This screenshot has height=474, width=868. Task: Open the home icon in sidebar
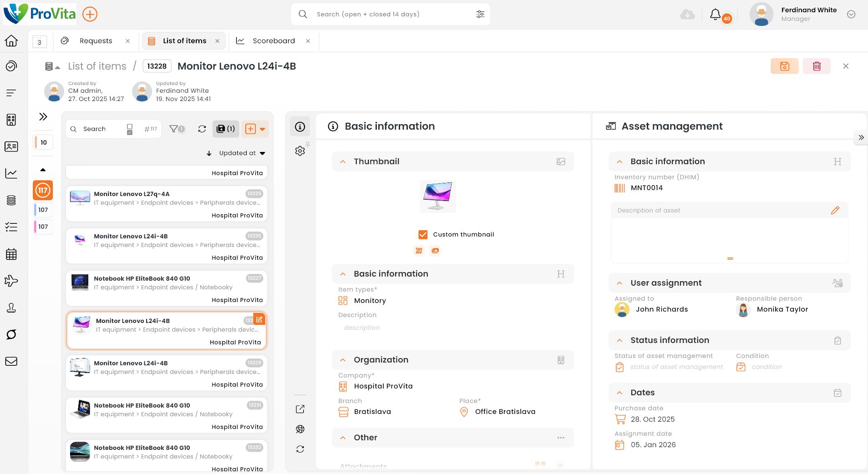[11, 41]
